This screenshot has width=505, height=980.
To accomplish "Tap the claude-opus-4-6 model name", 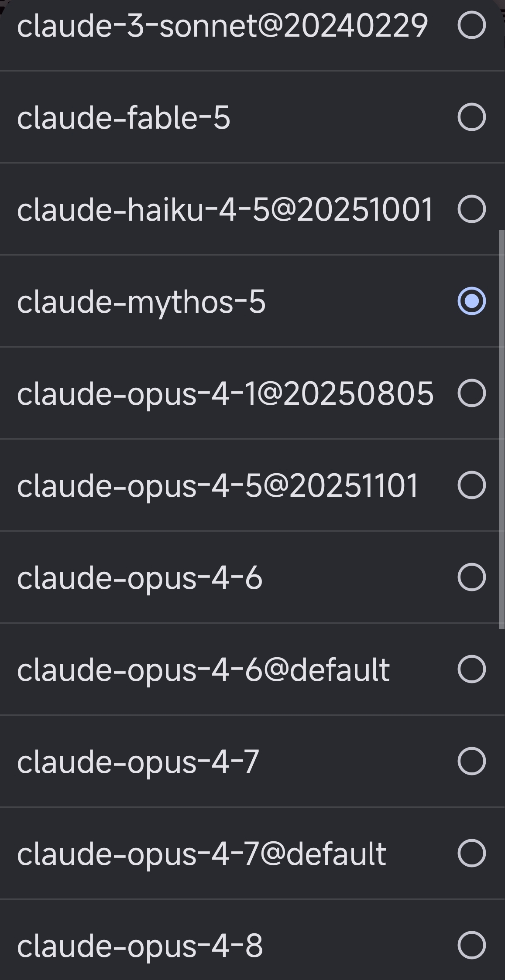I will pyautogui.click(x=140, y=578).
